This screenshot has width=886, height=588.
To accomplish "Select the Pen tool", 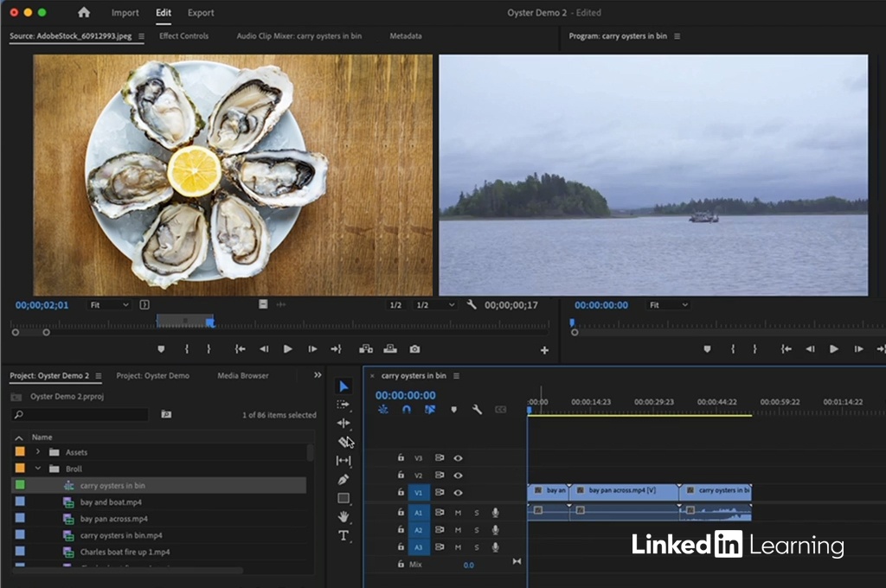I will [343, 479].
